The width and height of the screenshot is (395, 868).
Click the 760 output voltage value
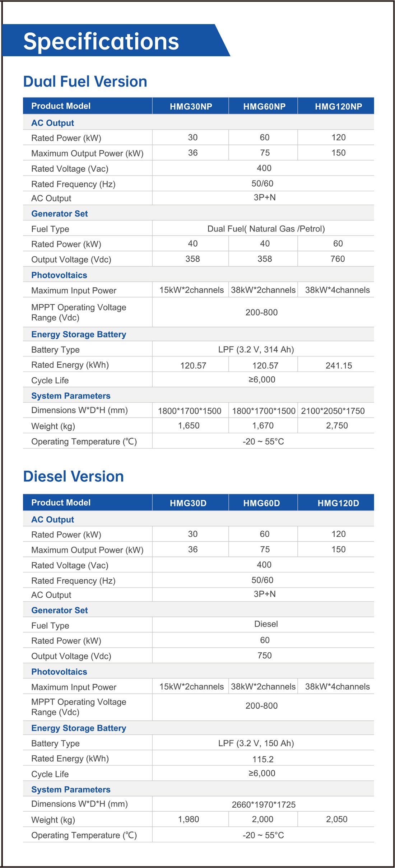point(338,259)
